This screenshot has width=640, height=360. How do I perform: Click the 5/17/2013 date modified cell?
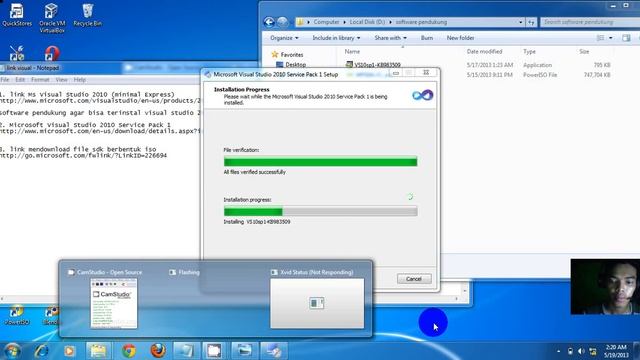(490, 65)
